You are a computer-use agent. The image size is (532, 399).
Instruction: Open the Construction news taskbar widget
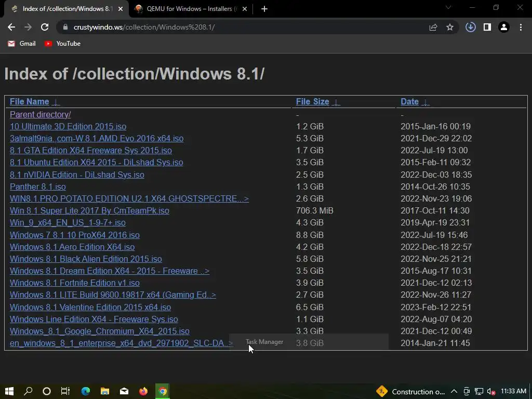click(410, 392)
